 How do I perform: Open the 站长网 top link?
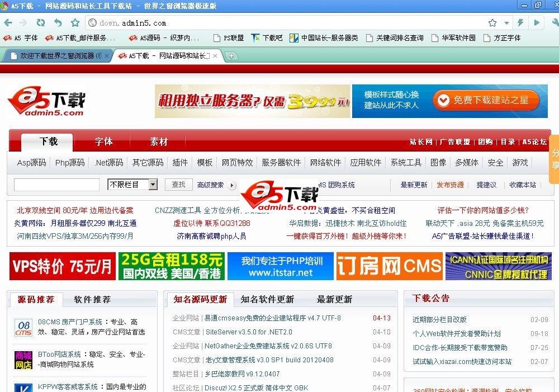[421, 142]
